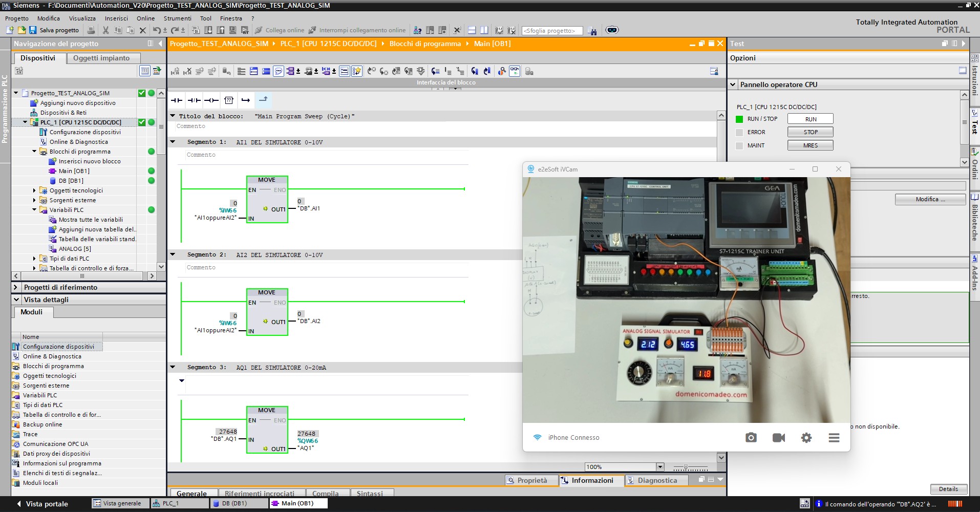Insert an output coil element

pos(211,100)
